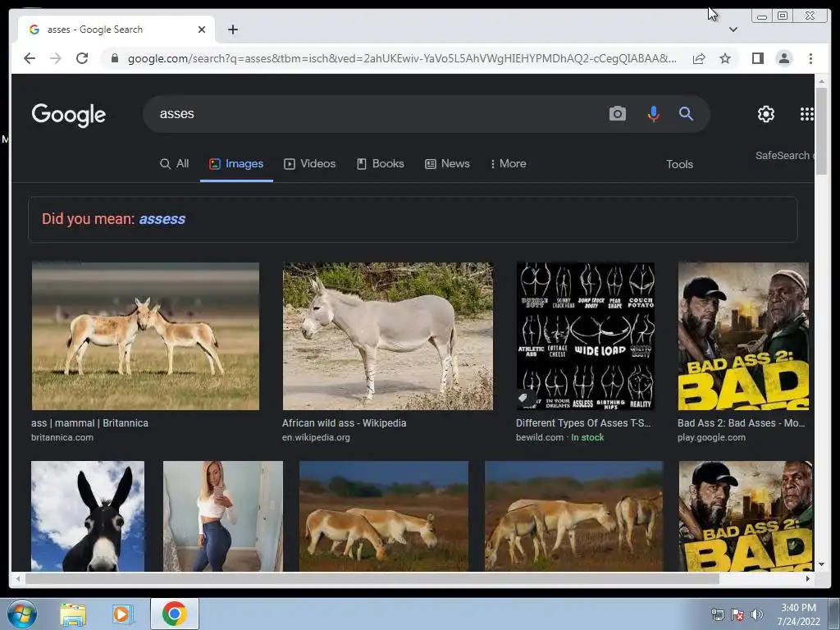Screen dimensions: 840x630
Task: Click the vertical scrollbar down arrow
Action: (821, 564)
